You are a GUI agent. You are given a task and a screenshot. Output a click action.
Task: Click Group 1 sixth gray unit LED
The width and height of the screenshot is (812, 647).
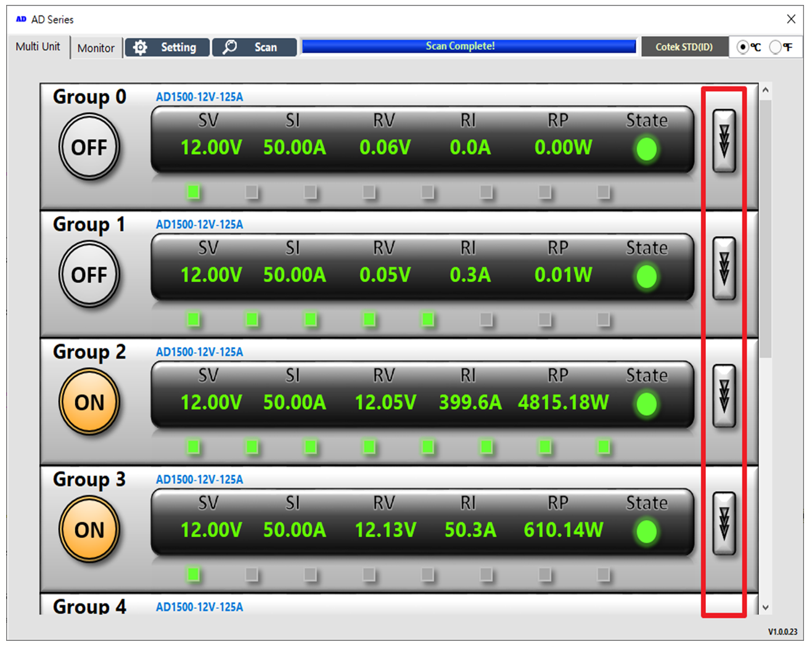[x=486, y=319]
